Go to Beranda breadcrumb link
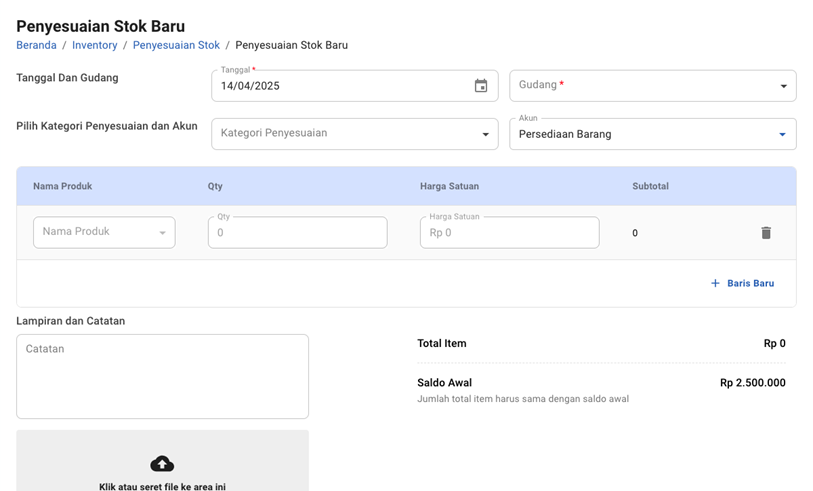The image size is (813, 491). pos(36,45)
